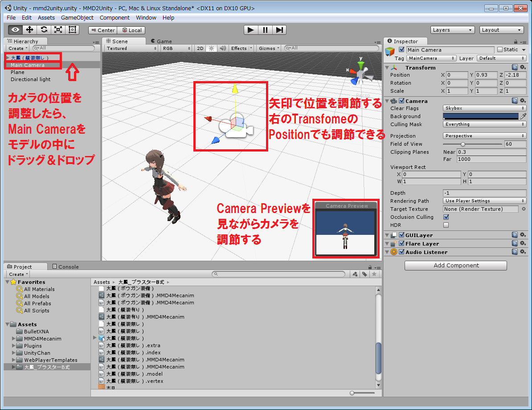Toggle the Flare Layer component checkbox
Image resolution: width=532 pixels, height=410 pixels.
402,243
